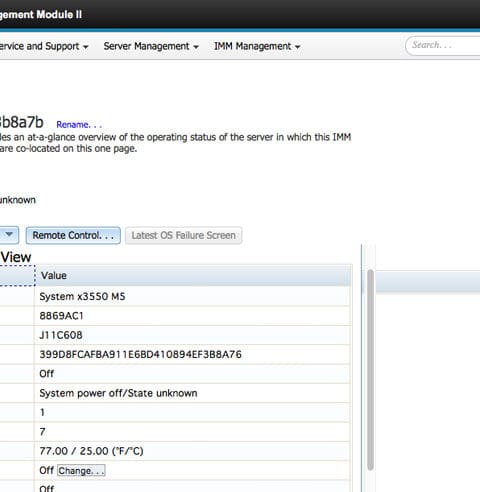Click the Value column header

(x=193, y=276)
